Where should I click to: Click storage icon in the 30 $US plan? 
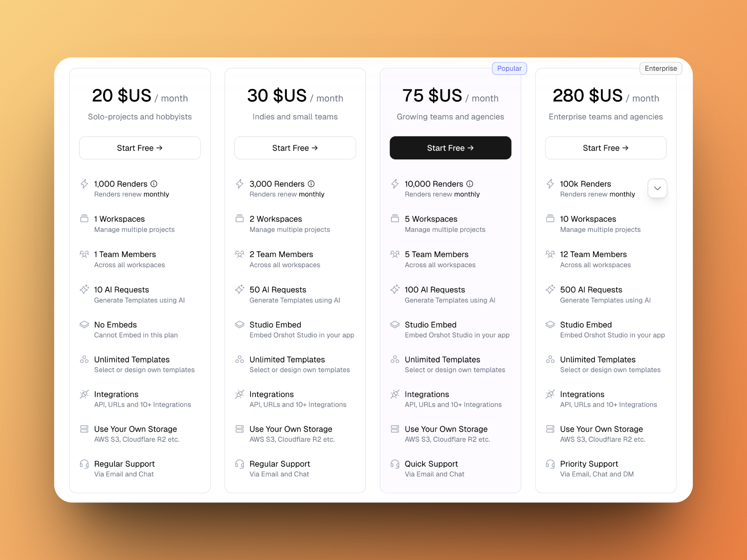[240, 429]
